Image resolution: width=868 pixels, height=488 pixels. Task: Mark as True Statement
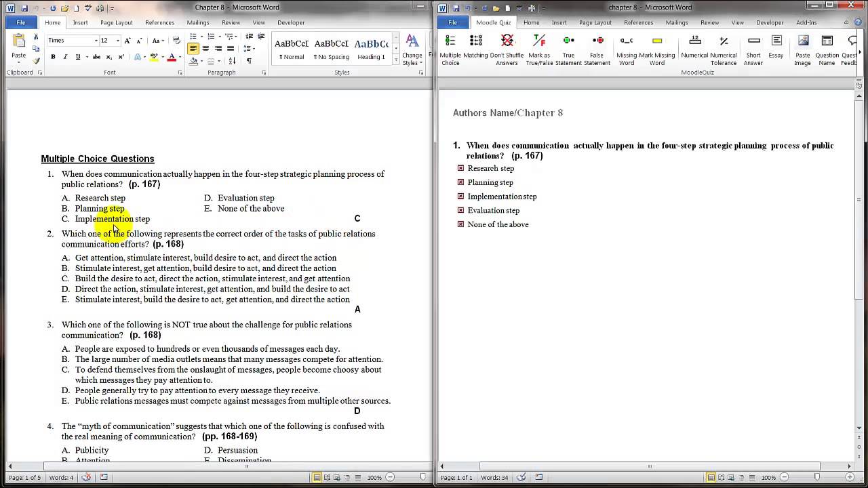pos(568,50)
